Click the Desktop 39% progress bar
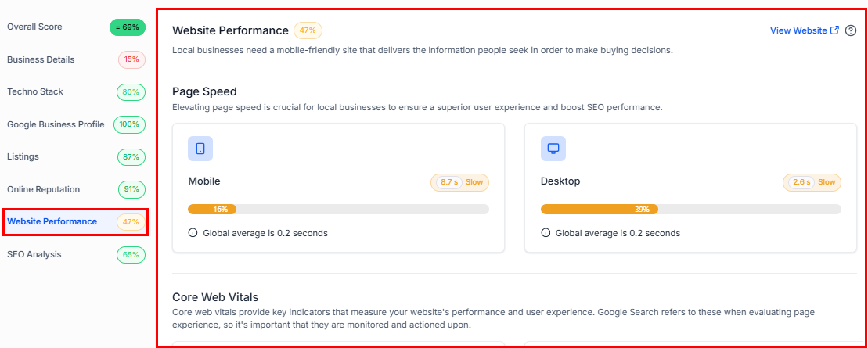The width and height of the screenshot is (868, 348). pos(691,209)
